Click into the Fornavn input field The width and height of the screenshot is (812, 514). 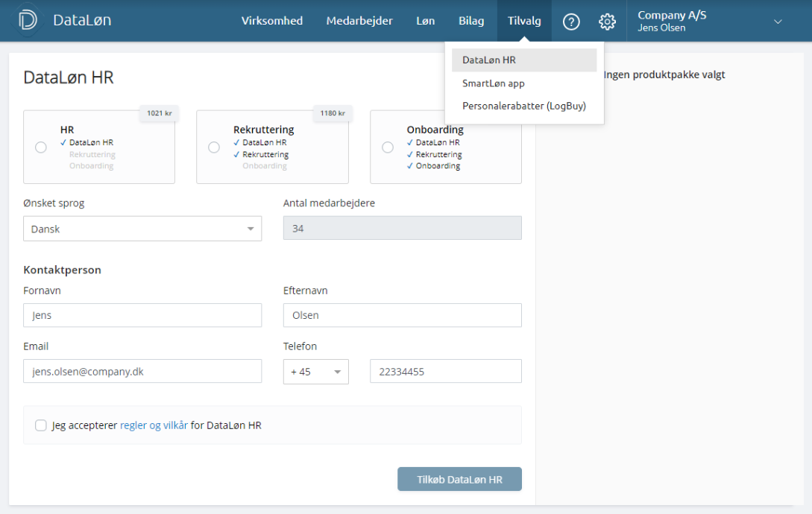coord(142,315)
